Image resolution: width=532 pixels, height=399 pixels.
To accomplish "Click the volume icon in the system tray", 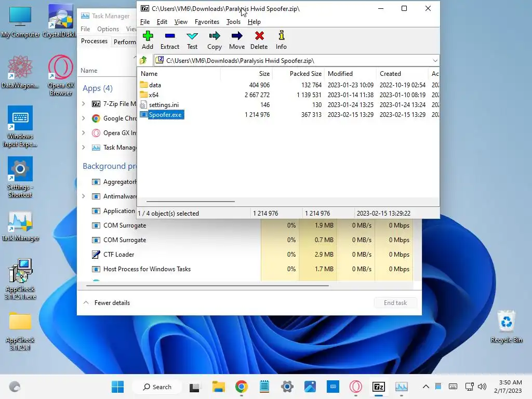I will [482, 387].
